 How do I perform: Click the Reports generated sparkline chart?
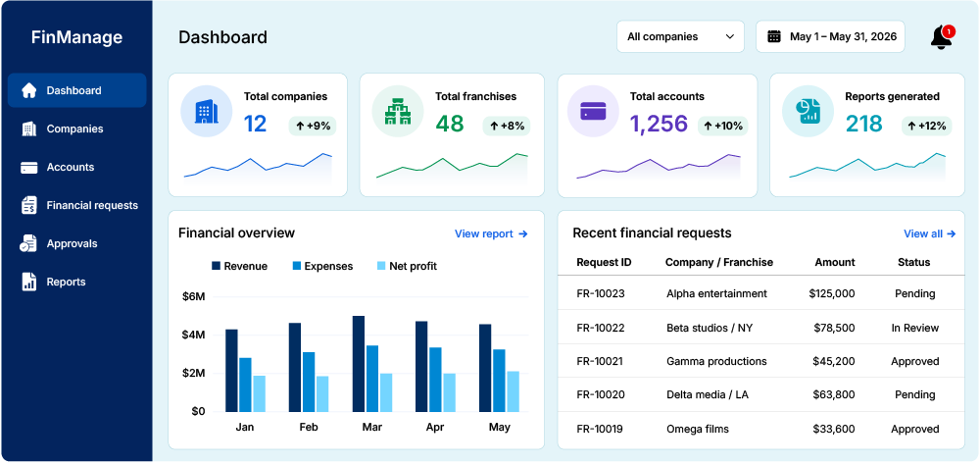point(867,167)
